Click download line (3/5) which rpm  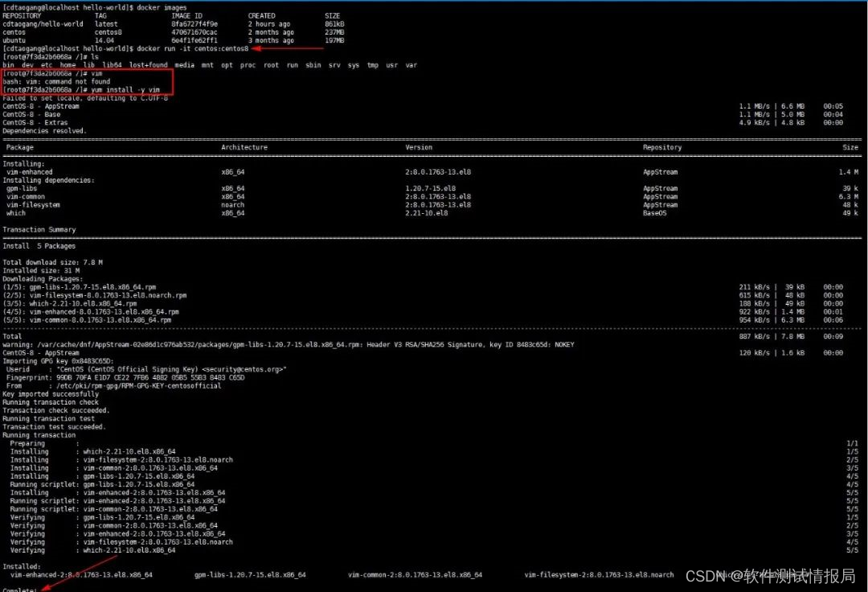pyautogui.click(x=70, y=304)
